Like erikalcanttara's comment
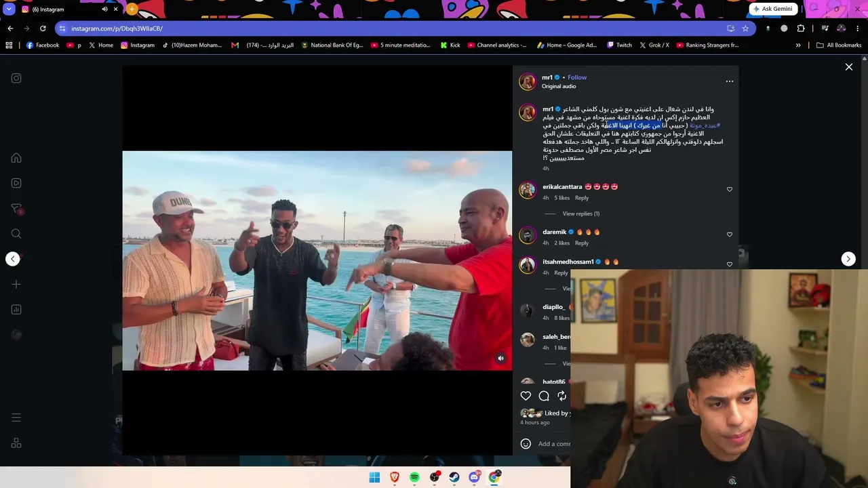Image resolution: width=868 pixels, height=488 pixels. click(x=730, y=189)
